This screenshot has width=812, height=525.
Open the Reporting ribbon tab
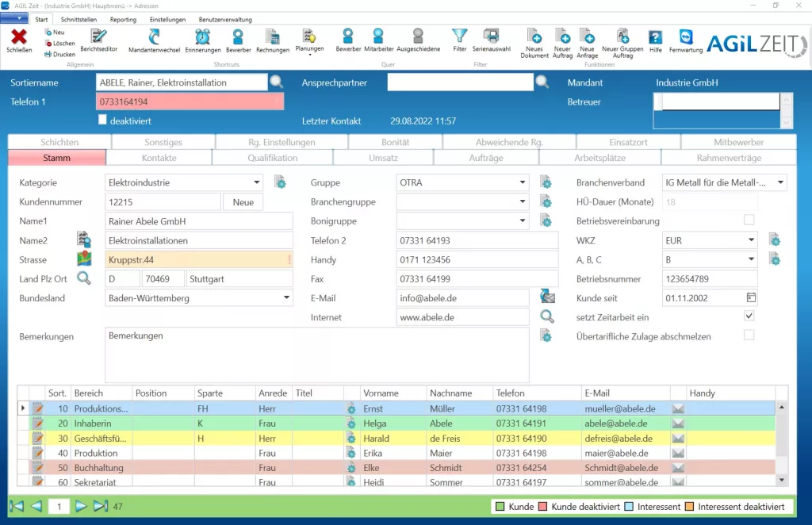[123, 19]
